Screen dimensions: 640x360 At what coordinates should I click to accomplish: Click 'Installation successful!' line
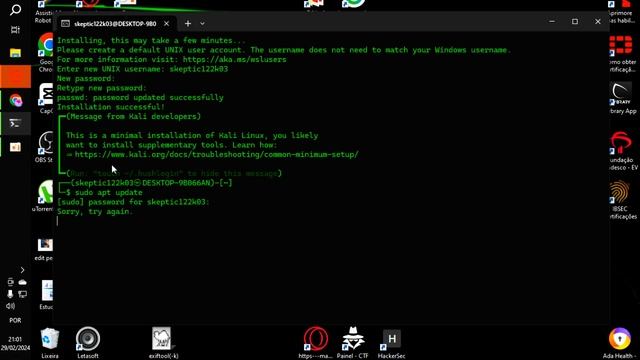pos(111,107)
